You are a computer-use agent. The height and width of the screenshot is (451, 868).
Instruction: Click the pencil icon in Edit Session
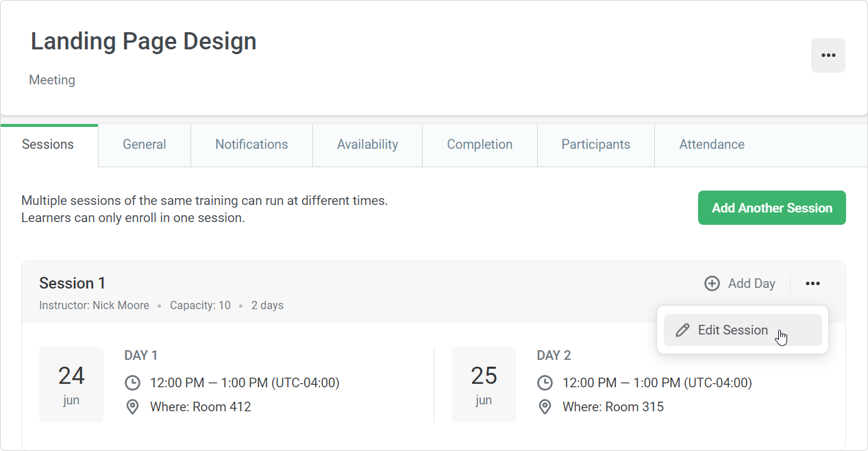(682, 330)
